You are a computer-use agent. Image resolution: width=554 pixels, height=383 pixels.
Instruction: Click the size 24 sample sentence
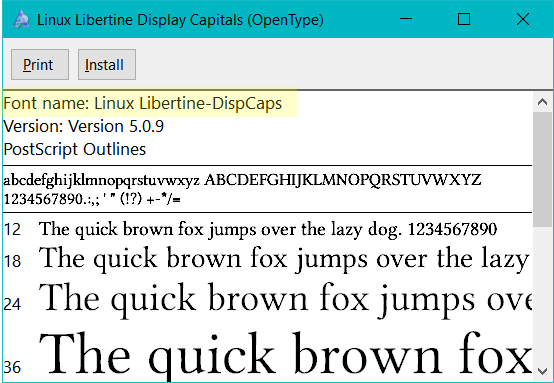tap(285, 300)
